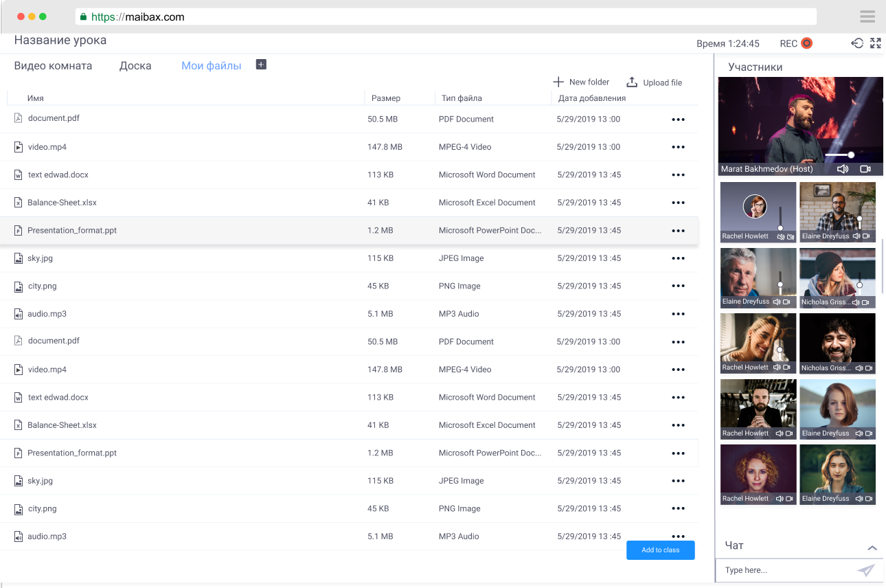Enable camera for Rachel Howlett avatar tile
The height and width of the screenshot is (588, 886).
[791, 236]
